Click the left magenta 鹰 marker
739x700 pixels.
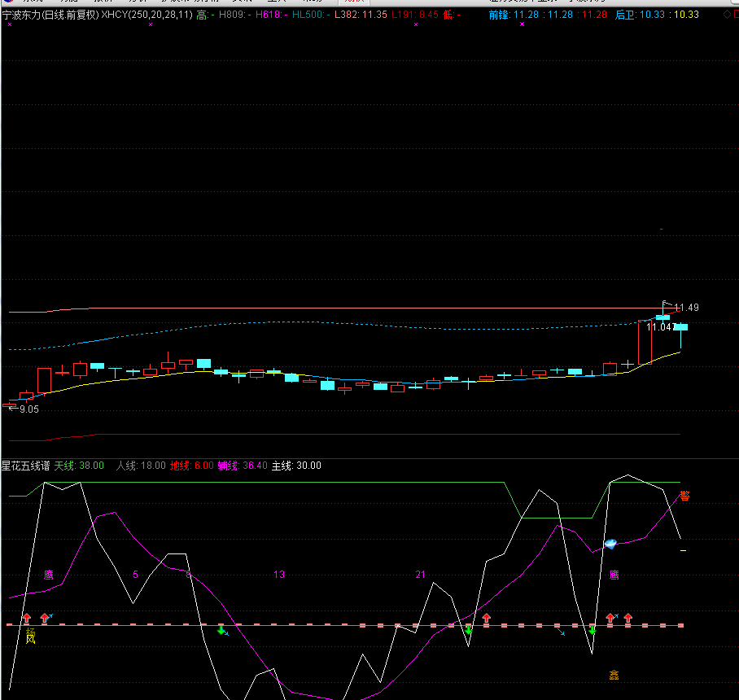tap(49, 575)
